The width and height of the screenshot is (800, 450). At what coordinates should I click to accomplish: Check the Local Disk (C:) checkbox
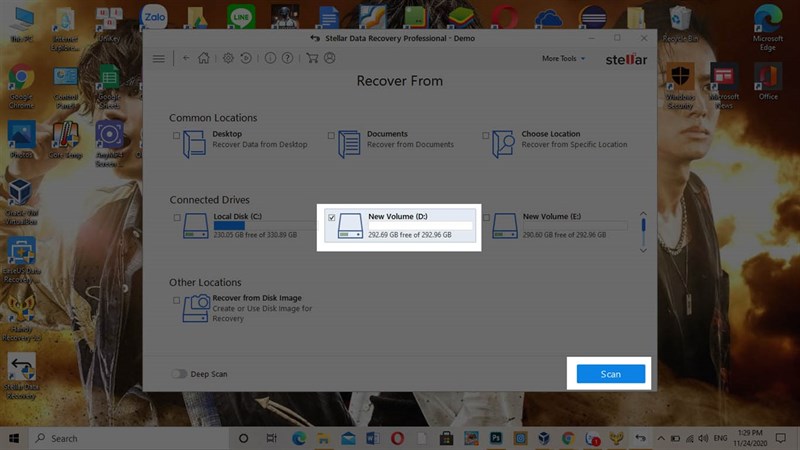177,218
